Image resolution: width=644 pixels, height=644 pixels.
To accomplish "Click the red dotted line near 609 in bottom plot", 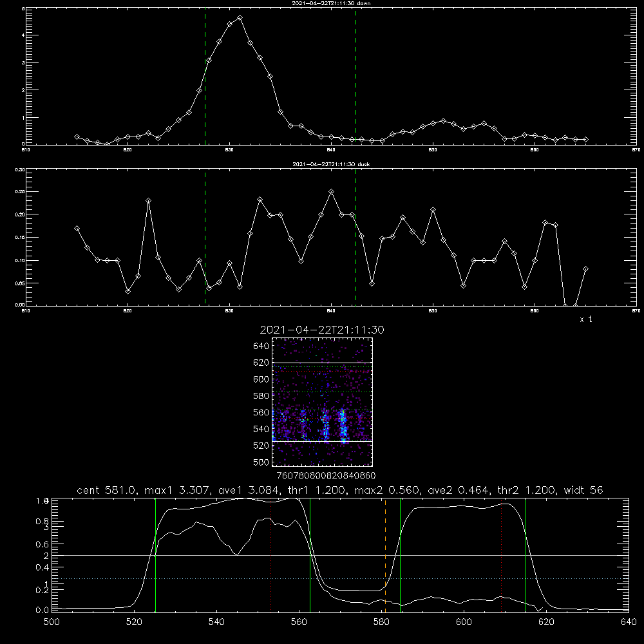I will [502, 555].
